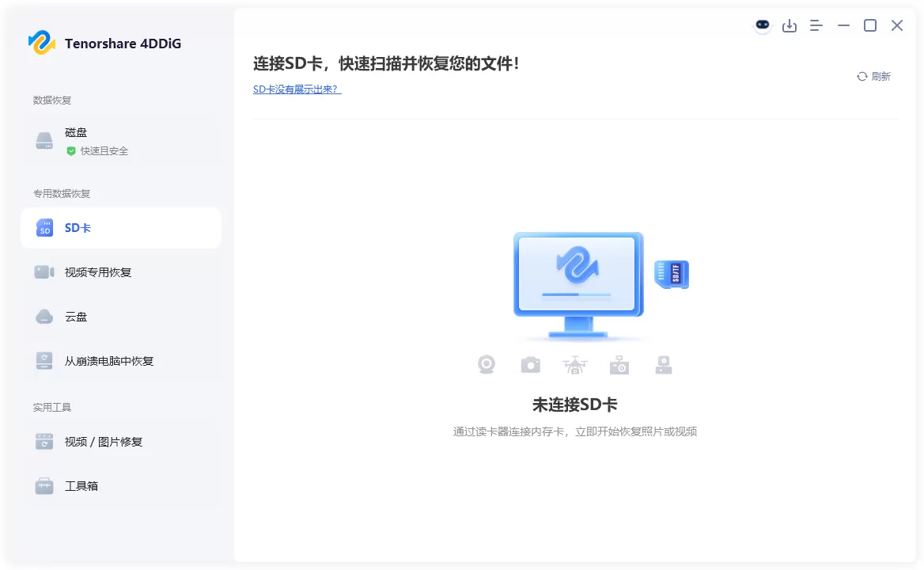The image size is (924, 570).
Task: Click the card reader device icon
Action: pyautogui.click(x=663, y=364)
